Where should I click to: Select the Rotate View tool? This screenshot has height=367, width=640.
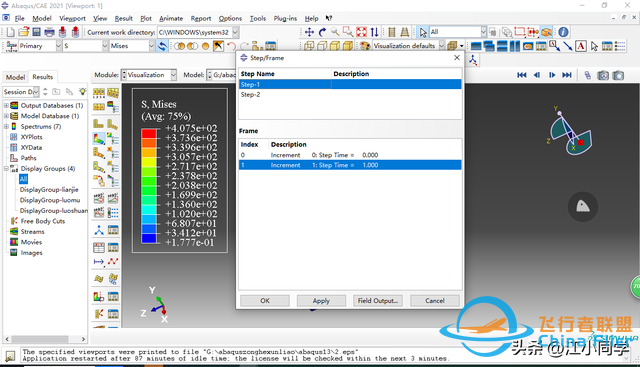(322, 32)
